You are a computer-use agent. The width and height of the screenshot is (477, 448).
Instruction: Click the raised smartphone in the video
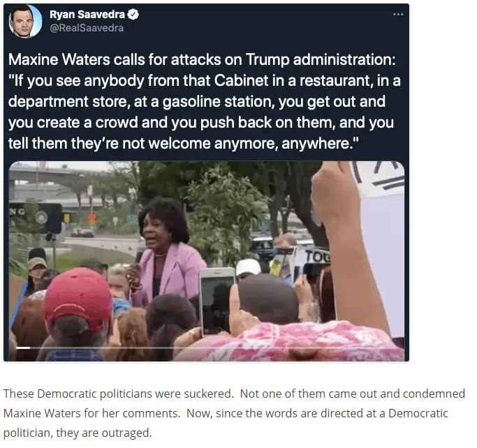pyautogui.click(x=217, y=300)
